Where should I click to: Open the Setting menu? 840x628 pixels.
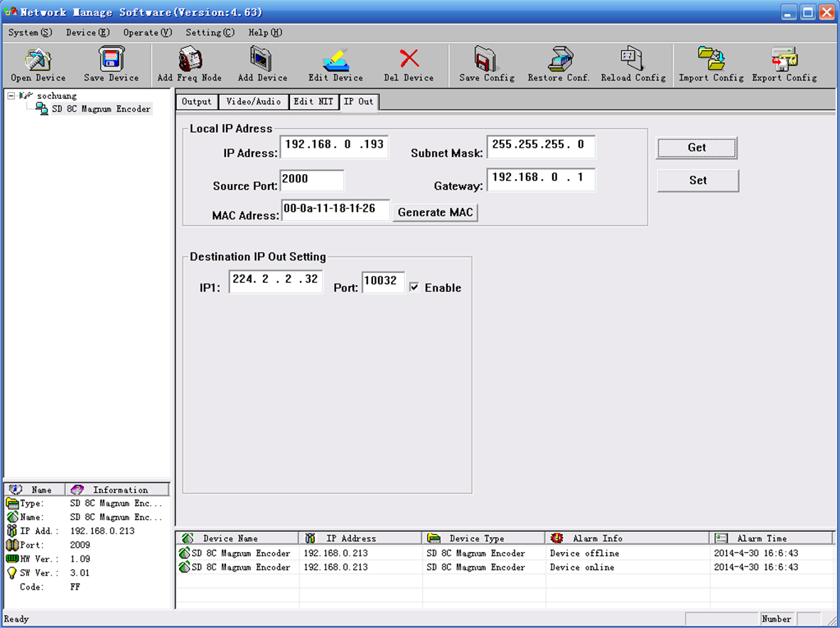click(x=210, y=33)
